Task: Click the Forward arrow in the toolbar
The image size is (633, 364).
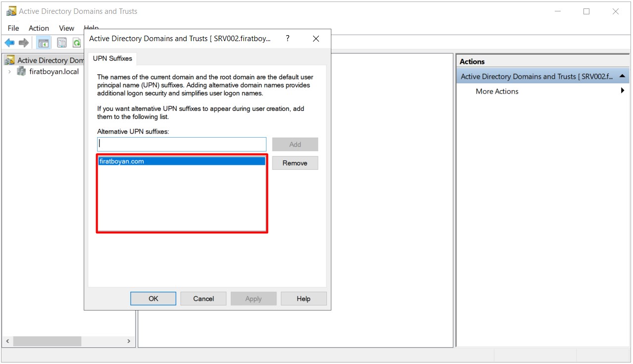Action: [x=23, y=43]
